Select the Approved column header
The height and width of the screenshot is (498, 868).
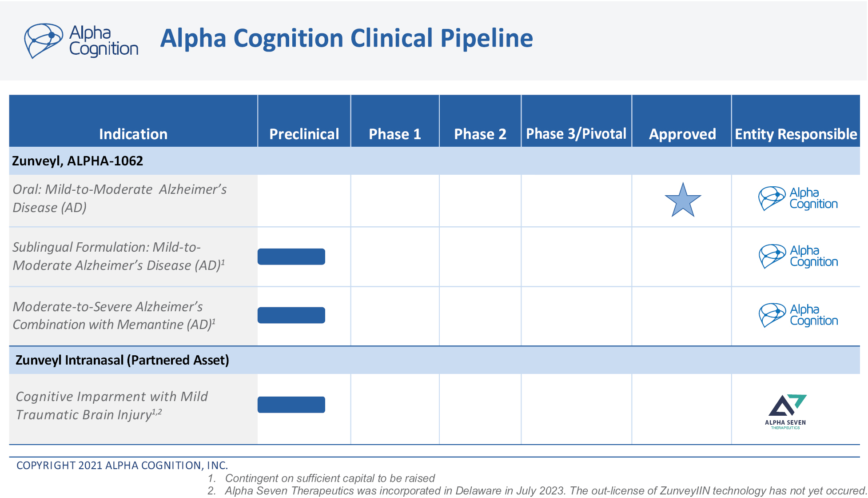coord(682,134)
